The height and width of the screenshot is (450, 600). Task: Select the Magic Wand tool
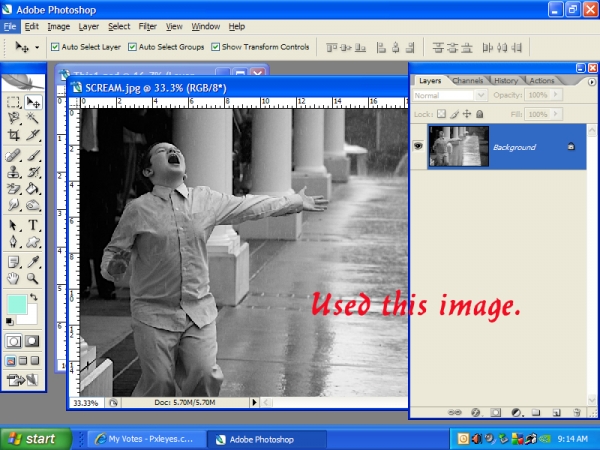pyautogui.click(x=33, y=118)
